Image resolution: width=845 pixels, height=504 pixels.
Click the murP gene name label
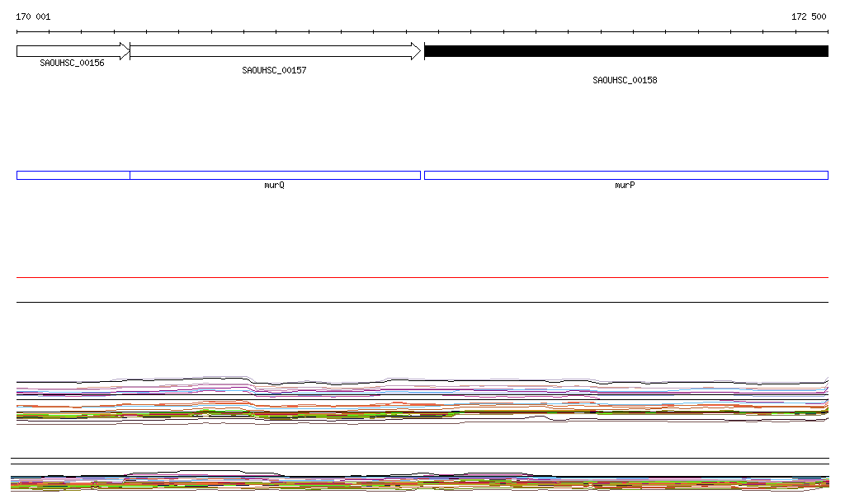point(625,186)
